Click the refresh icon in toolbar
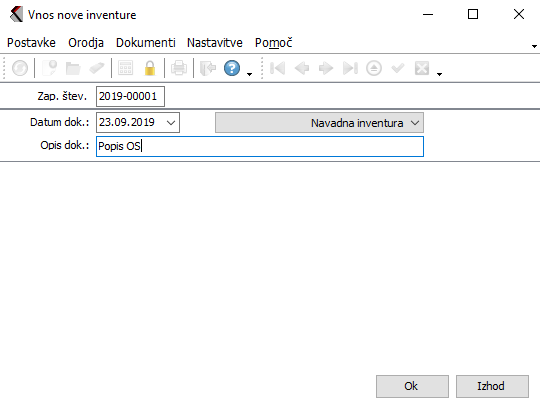 click(20, 68)
